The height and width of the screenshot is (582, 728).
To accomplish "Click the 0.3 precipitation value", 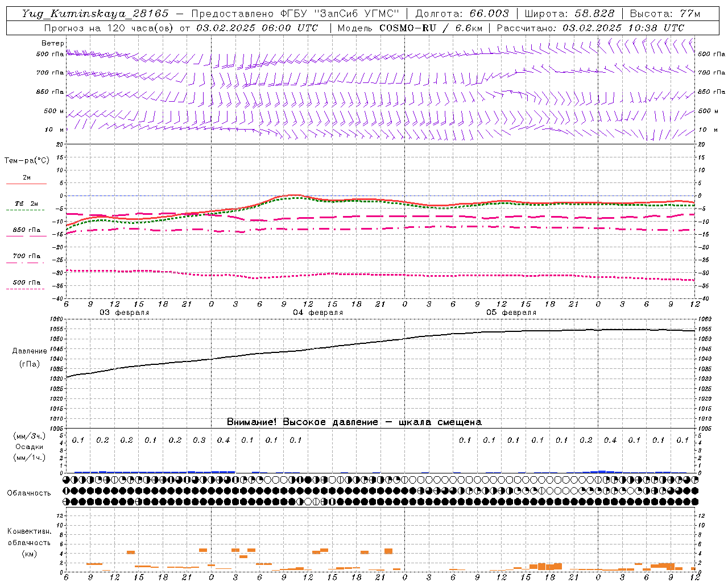I will click(x=199, y=440).
